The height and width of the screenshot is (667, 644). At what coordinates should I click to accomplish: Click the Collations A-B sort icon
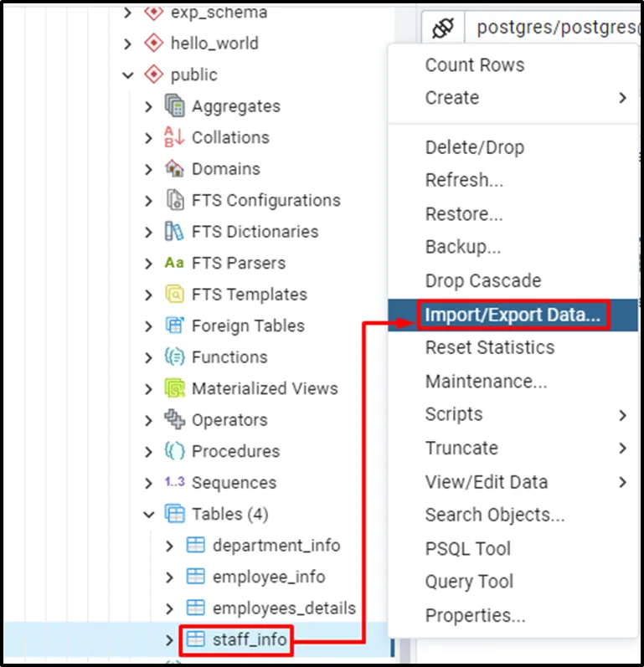(174, 137)
